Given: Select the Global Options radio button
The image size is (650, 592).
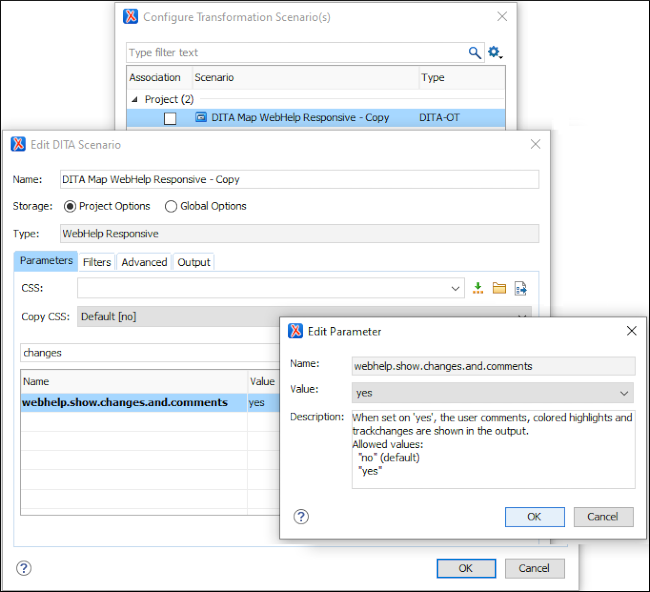Looking at the screenshot, I should pos(171,206).
